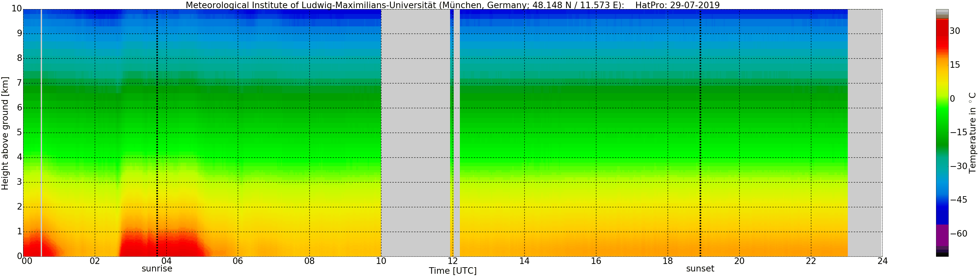Click the 'HatPro: 29-07-2019' date in the title
The image size is (980, 277).
(x=677, y=5)
